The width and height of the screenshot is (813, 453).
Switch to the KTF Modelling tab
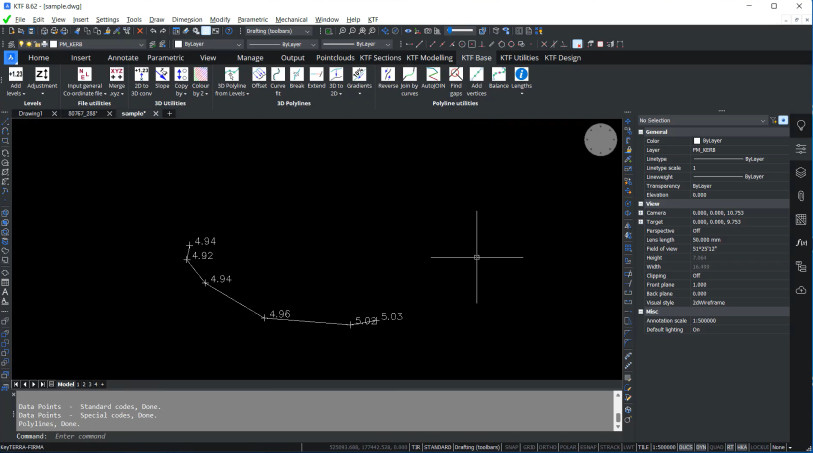coord(429,58)
